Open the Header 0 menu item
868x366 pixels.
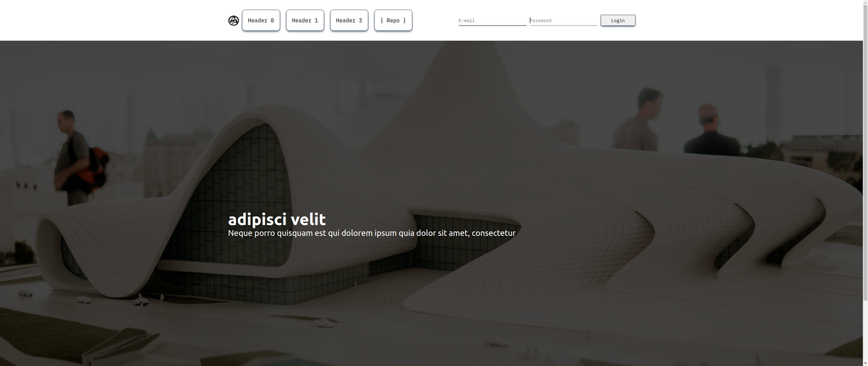coord(261,20)
